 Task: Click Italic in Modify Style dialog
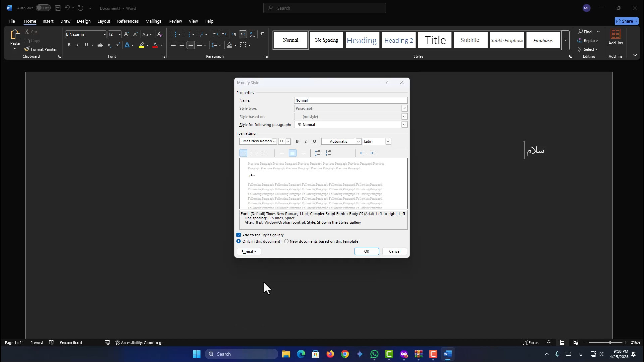point(306,141)
